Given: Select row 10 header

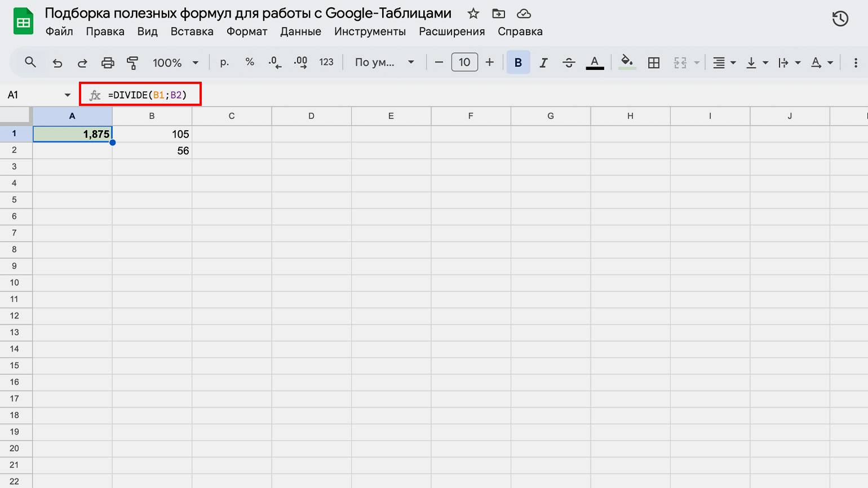Looking at the screenshot, I should coord(16,282).
